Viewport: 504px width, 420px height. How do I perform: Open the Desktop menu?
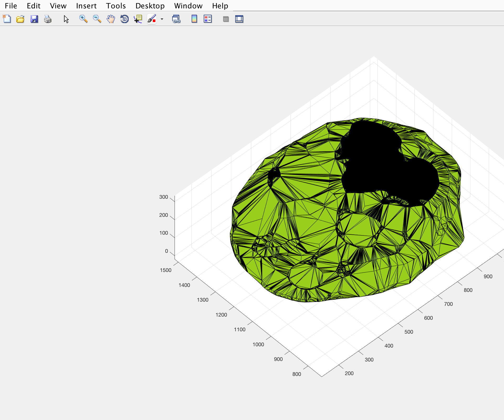point(150,6)
